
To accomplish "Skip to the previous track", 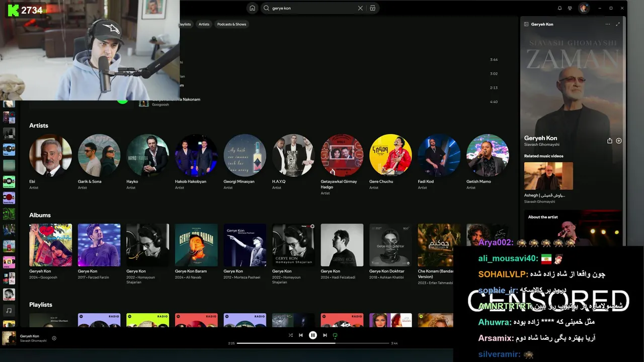I will tap(301, 335).
